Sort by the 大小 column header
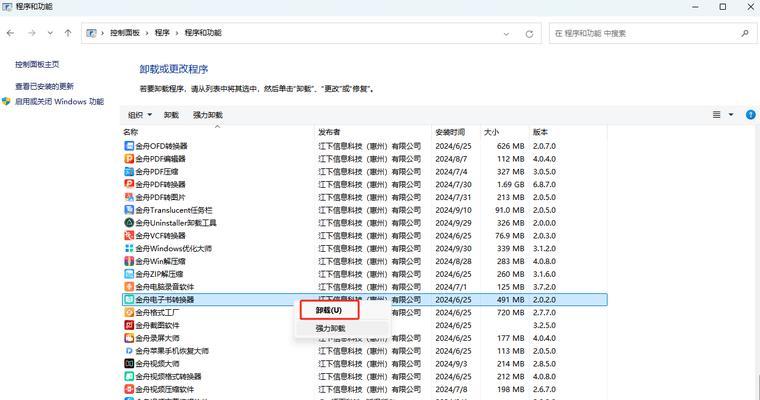This screenshot has width=760, height=400. [491, 132]
